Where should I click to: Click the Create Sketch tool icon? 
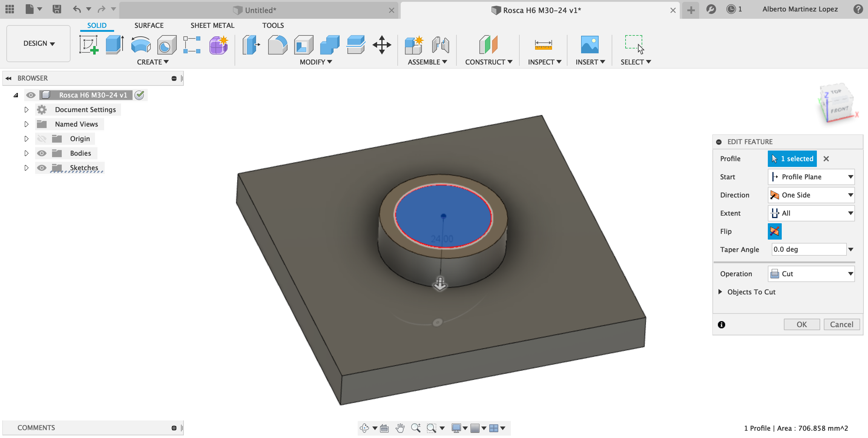point(89,45)
